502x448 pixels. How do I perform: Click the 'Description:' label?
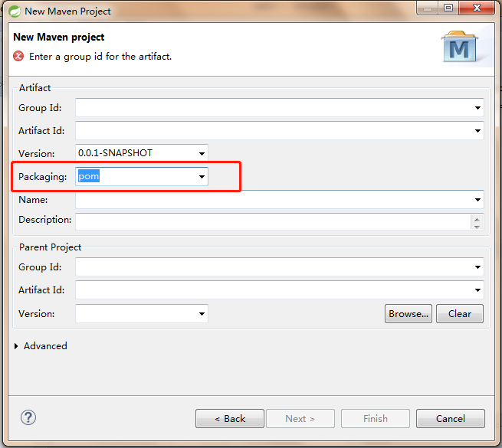coord(44,220)
